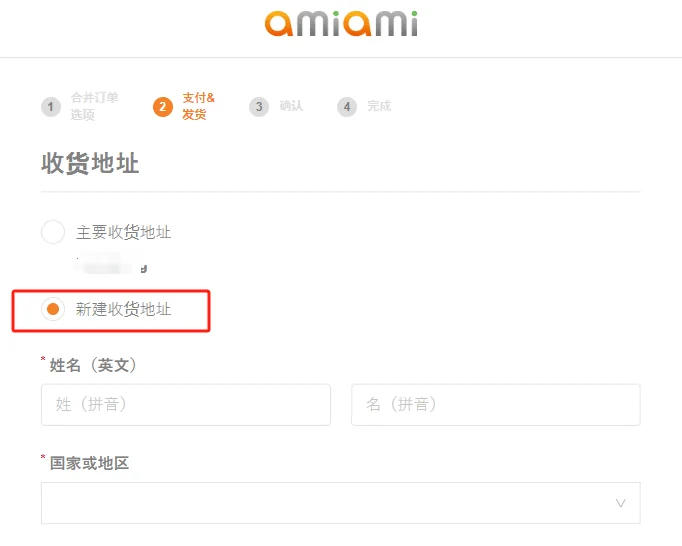
Task: Click the orange step 2 circle
Action: [163, 107]
